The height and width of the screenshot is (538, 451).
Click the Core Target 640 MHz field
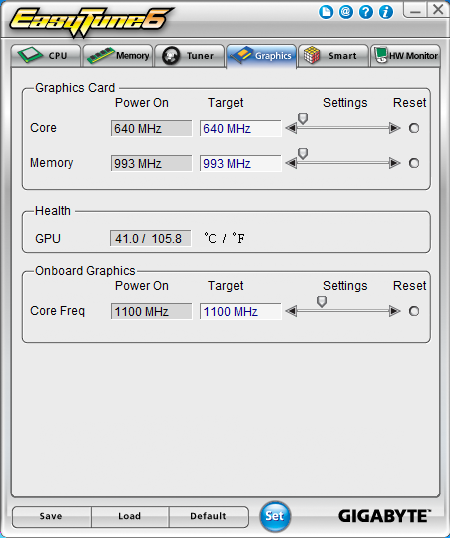241,128
